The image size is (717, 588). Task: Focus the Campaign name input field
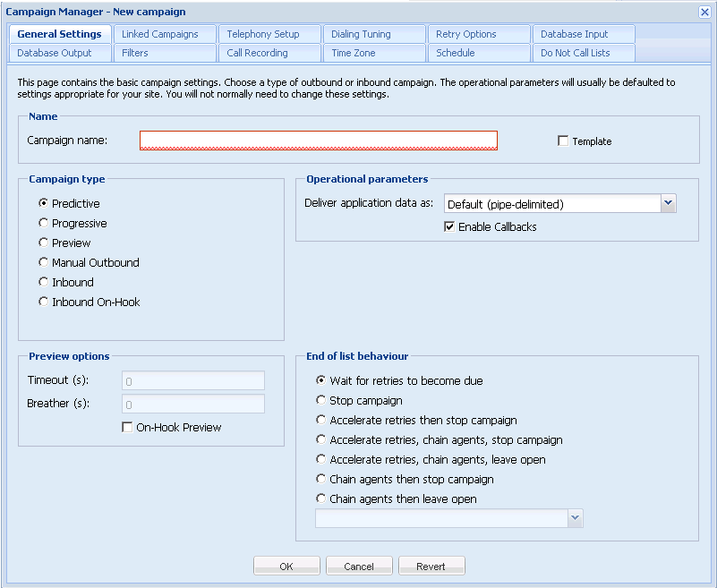click(319, 141)
